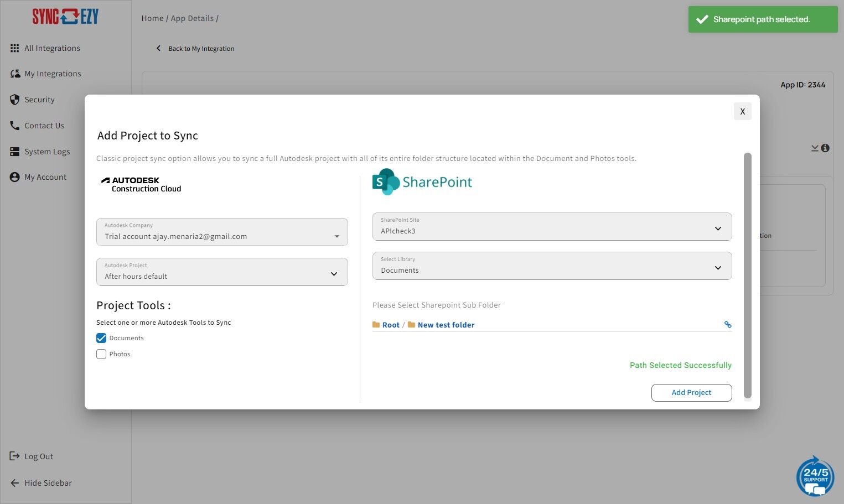This screenshot has height=504, width=844.
Task: Open My Account settings
Action: click(x=45, y=177)
